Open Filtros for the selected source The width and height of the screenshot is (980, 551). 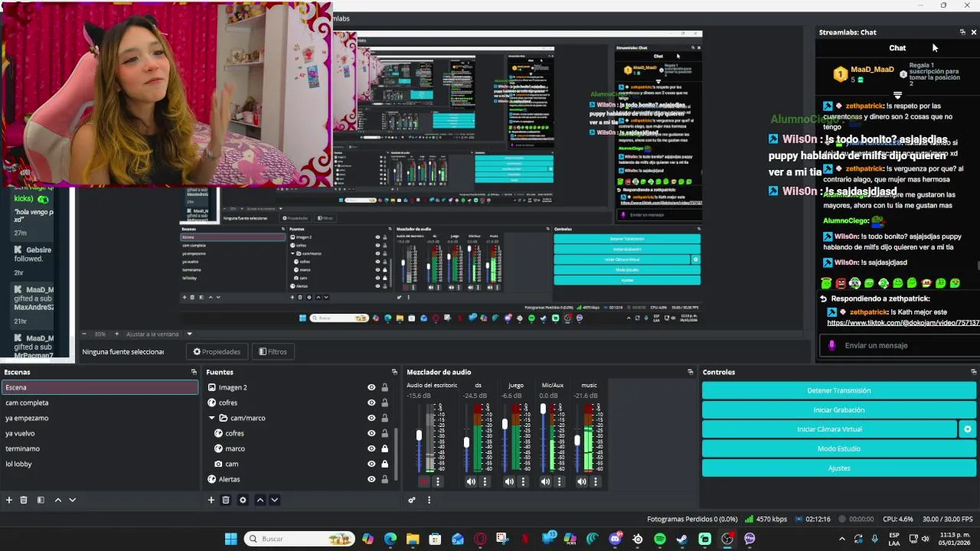pyautogui.click(x=273, y=351)
